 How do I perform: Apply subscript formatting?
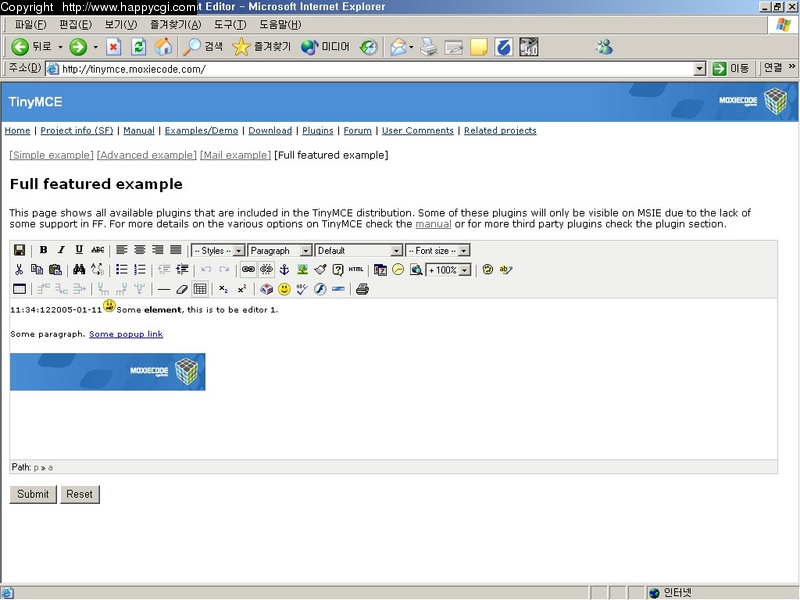[x=223, y=289]
